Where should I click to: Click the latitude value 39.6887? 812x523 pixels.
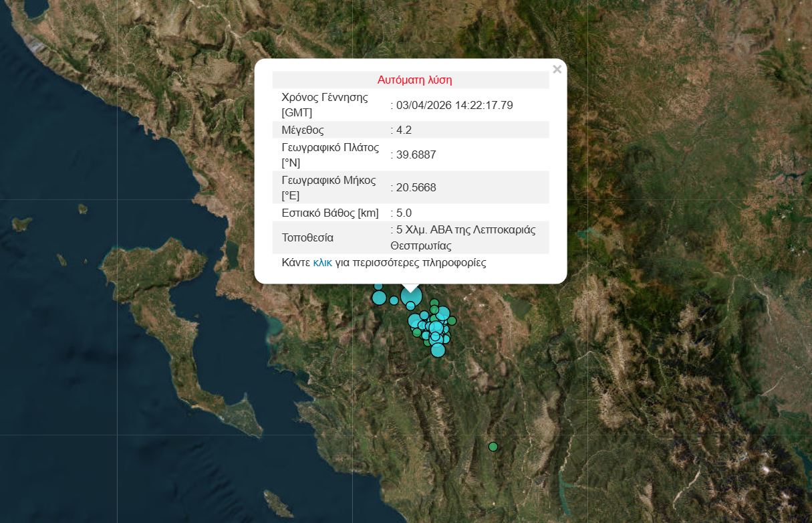[416, 154]
